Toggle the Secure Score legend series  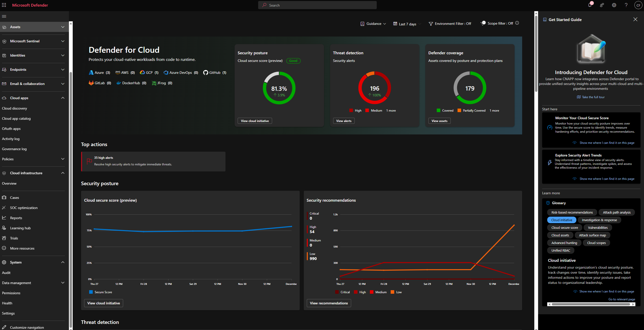tap(101, 292)
